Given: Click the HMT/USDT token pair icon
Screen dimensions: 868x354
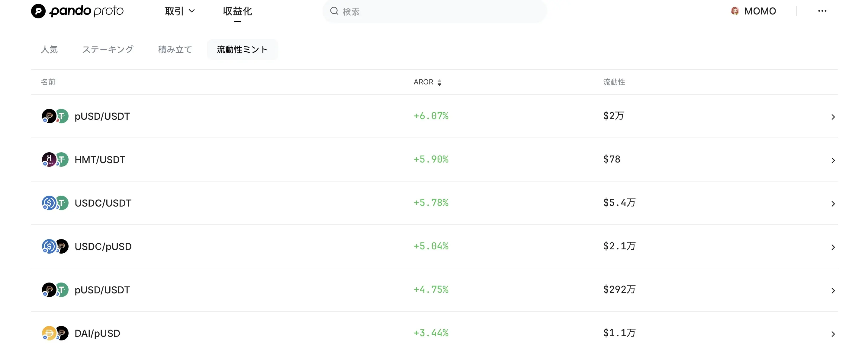Looking at the screenshot, I should (55, 160).
